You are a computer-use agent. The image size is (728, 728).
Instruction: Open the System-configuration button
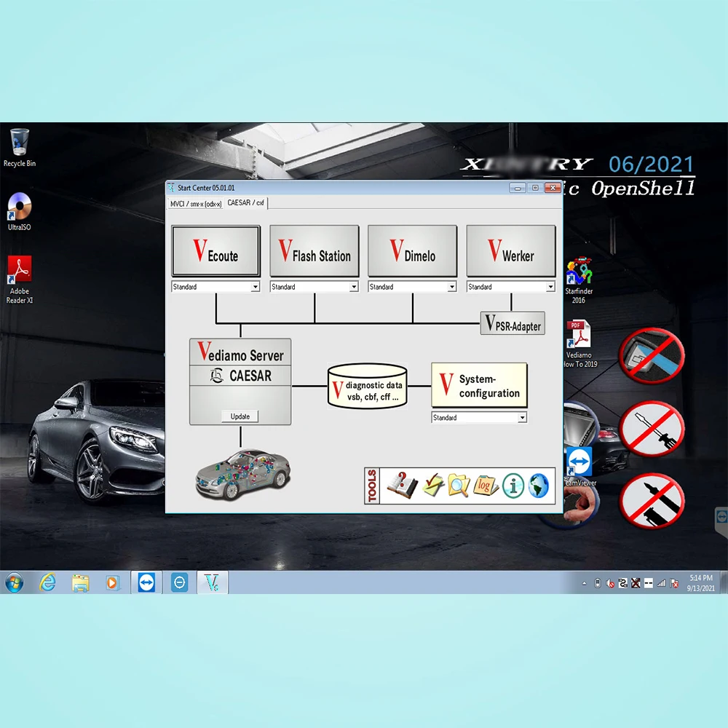[479, 385]
